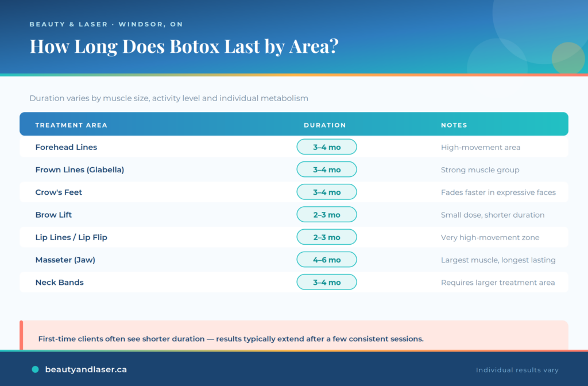This screenshot has width=588, height=386.
Task: Open the beautyandlaser.ca website link
Action: pyautogui.click(x=86, y=369)
